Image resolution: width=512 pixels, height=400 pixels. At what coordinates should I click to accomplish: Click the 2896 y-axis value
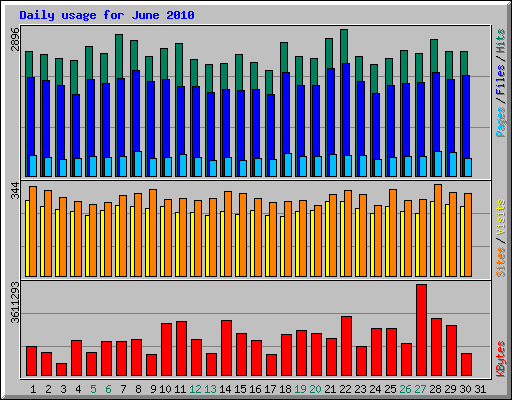pyautogui.click(x=15, y=39)
